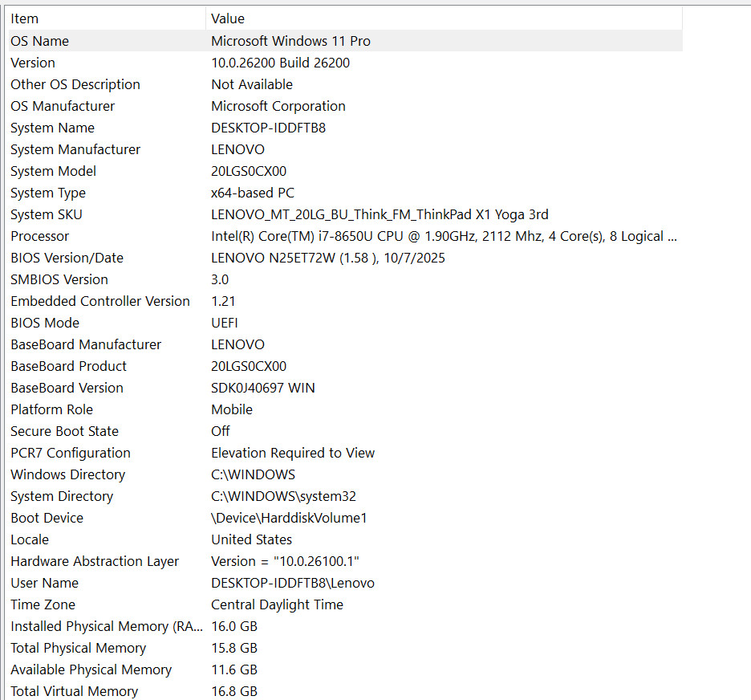Screen dimensions: 751x700
Task: Select the System Name row label
Action: coord(53,128)
